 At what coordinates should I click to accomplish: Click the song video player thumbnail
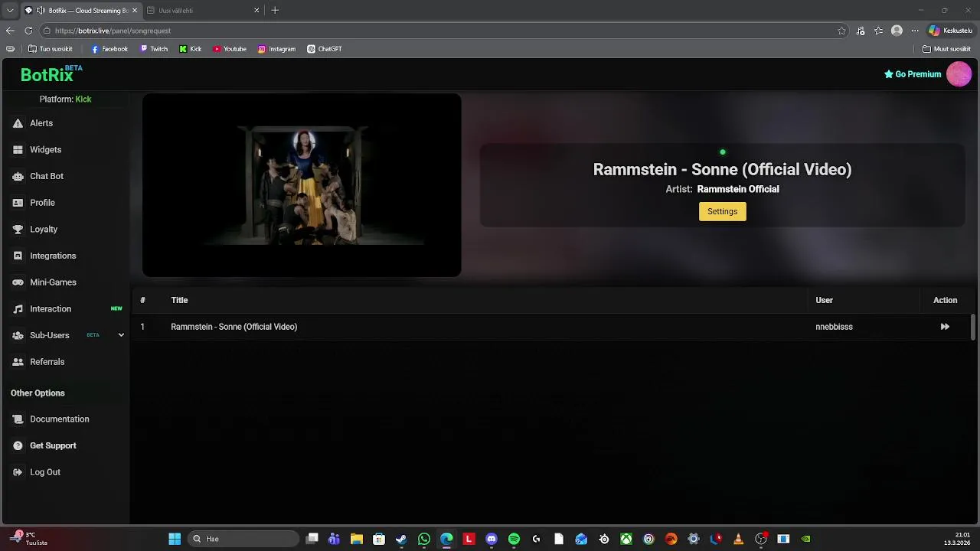click(302, 185)
